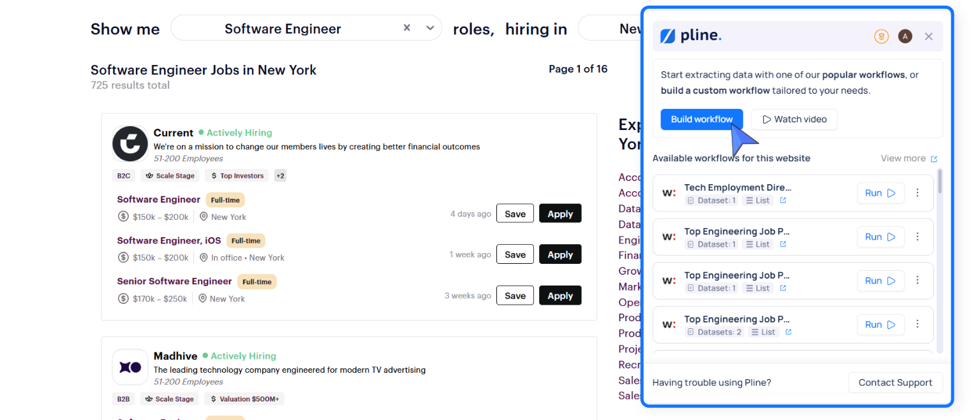The width and height of the screenshot is (980, 420).
Task: Click the Watch video button
Action: (x=794, y=119)
